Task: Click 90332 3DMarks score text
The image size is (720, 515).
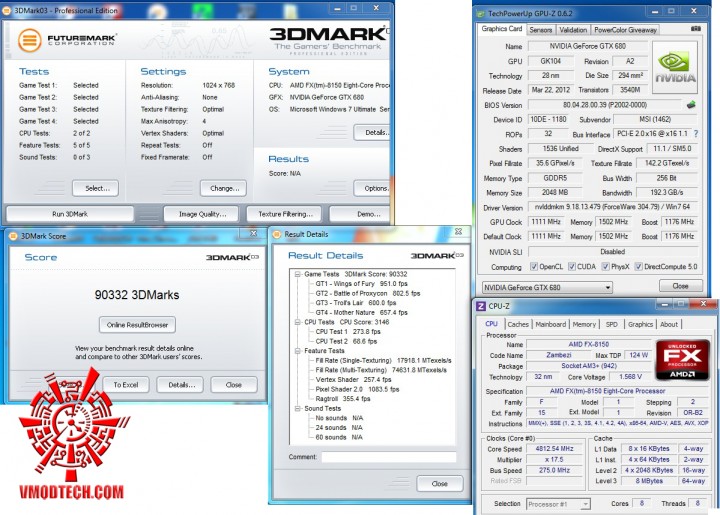Action: click(137, 295)
